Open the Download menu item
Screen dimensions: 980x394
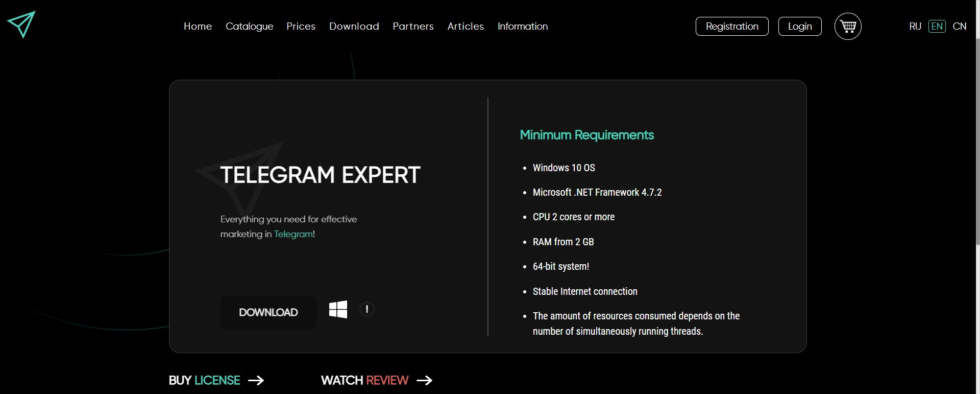[x=354, y=27]
